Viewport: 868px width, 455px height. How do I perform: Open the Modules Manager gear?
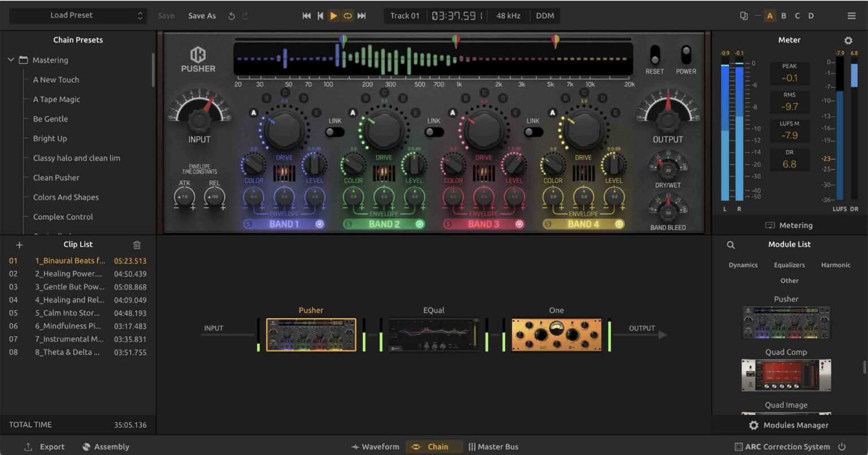[754, 425]
